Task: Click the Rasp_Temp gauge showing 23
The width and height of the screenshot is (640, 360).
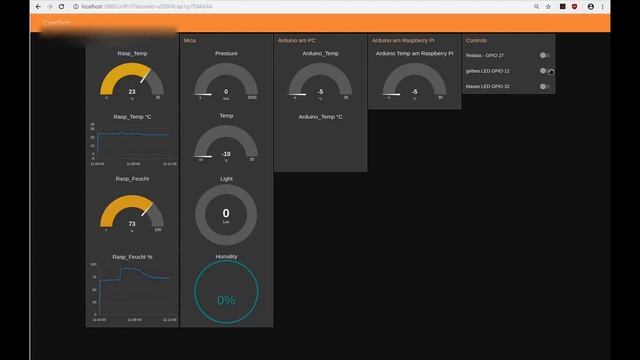Action: (x=132, y=81)
